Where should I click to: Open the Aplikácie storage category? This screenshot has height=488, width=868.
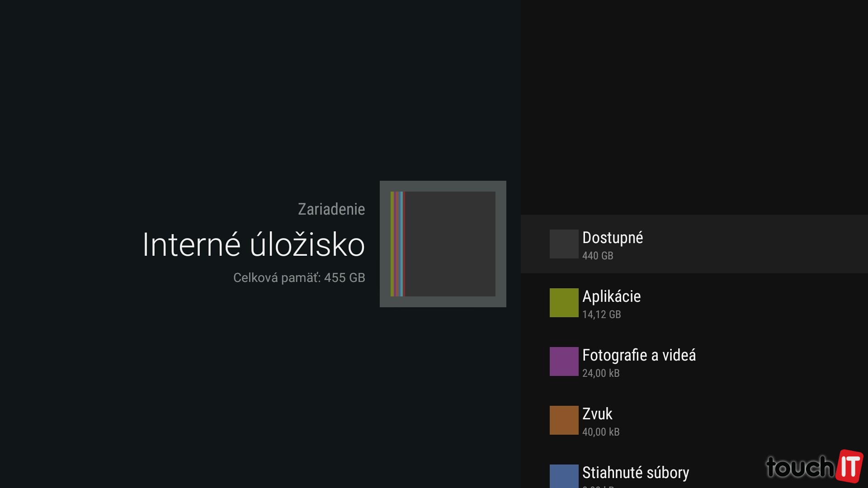(x=611, y=296)
